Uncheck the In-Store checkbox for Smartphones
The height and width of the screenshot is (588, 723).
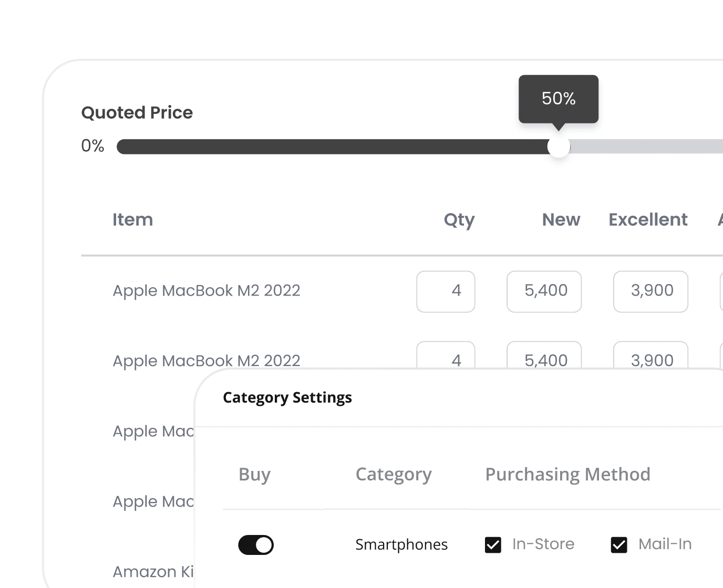[493, 545]
